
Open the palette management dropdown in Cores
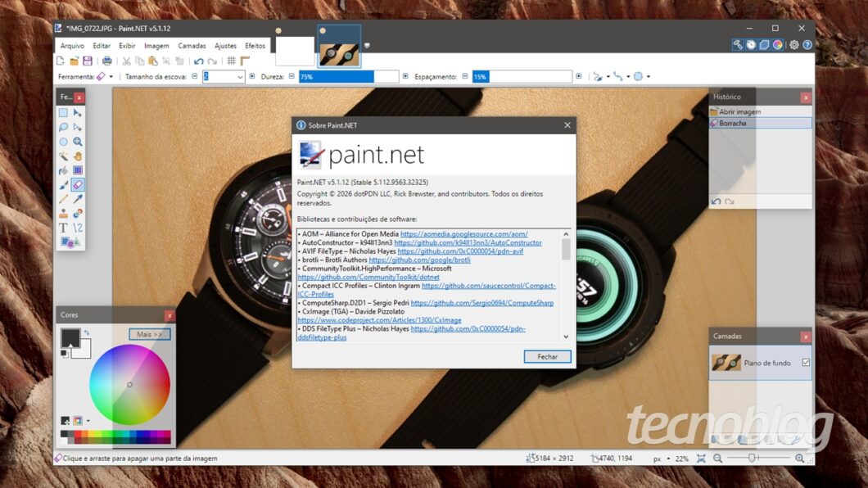click(x=88, y=421)
